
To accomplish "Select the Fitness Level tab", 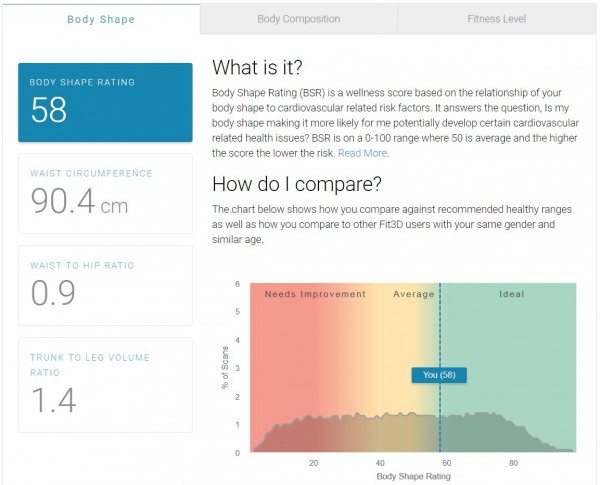I will click(x=497, y=19).
